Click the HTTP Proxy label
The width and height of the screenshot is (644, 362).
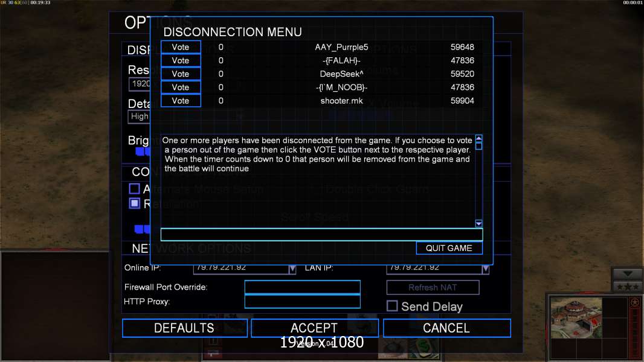click(x=147, y=301)
